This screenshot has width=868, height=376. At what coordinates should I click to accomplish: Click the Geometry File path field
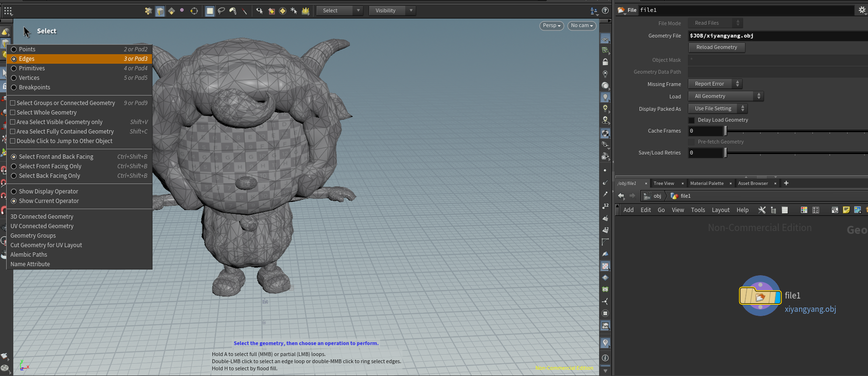click(x=777, y=36)
